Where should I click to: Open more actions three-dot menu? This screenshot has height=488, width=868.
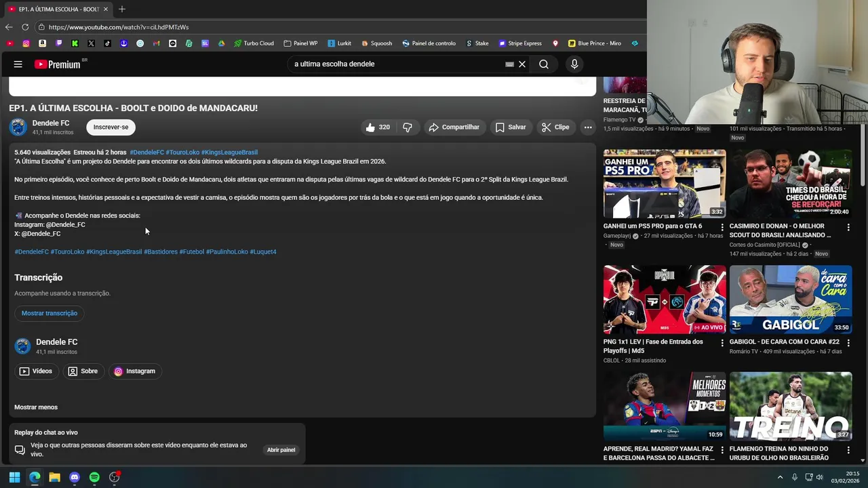[588, 127]
